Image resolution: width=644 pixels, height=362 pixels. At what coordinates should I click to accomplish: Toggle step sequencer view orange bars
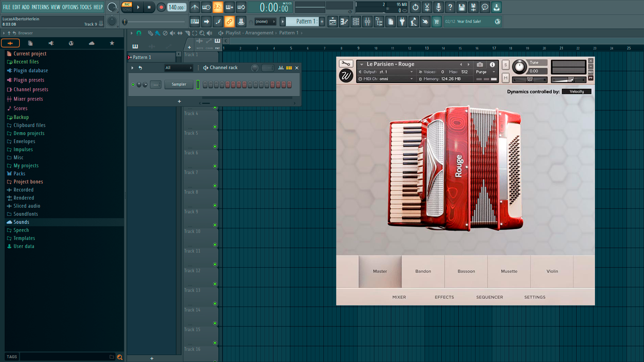click(289, 68)
